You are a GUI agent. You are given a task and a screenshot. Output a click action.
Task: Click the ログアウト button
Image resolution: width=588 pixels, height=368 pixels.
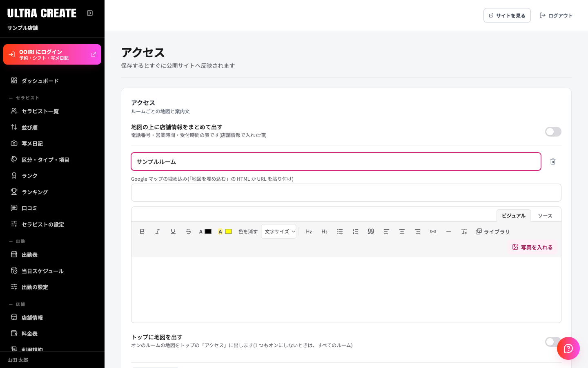[556, 16]
